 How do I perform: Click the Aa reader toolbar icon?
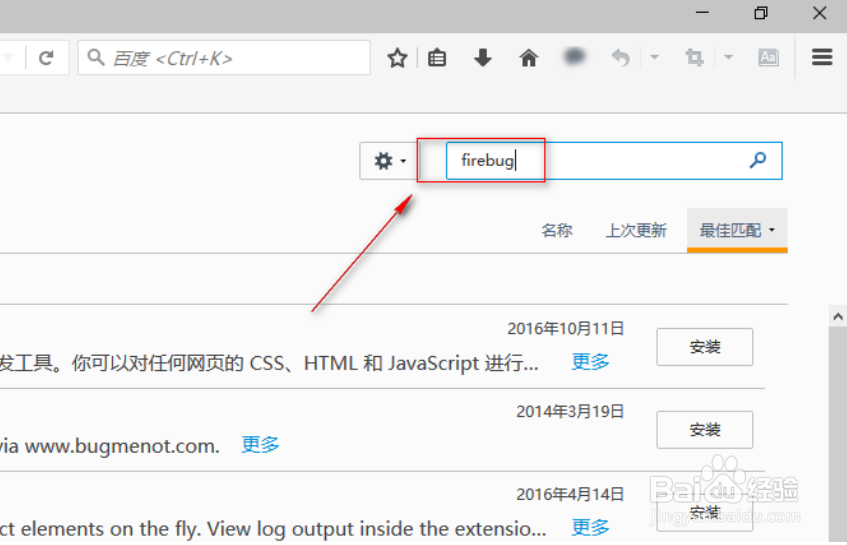click(x=768, y=57)
